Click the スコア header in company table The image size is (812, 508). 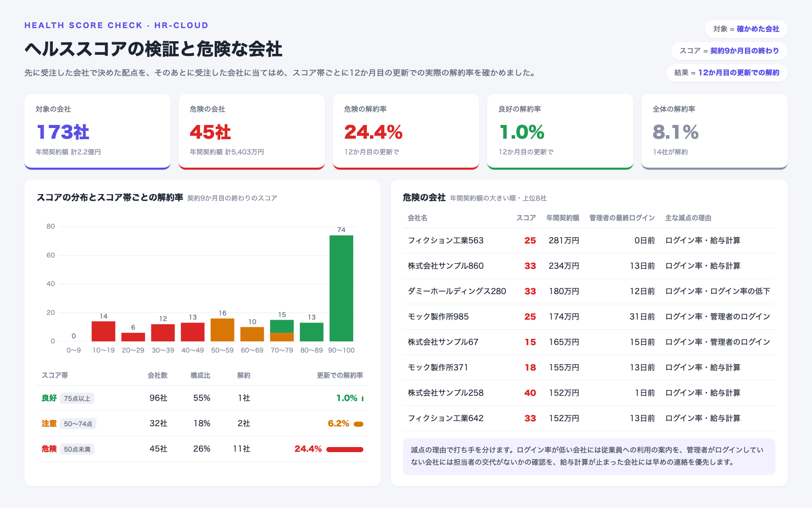click(526, 218)
